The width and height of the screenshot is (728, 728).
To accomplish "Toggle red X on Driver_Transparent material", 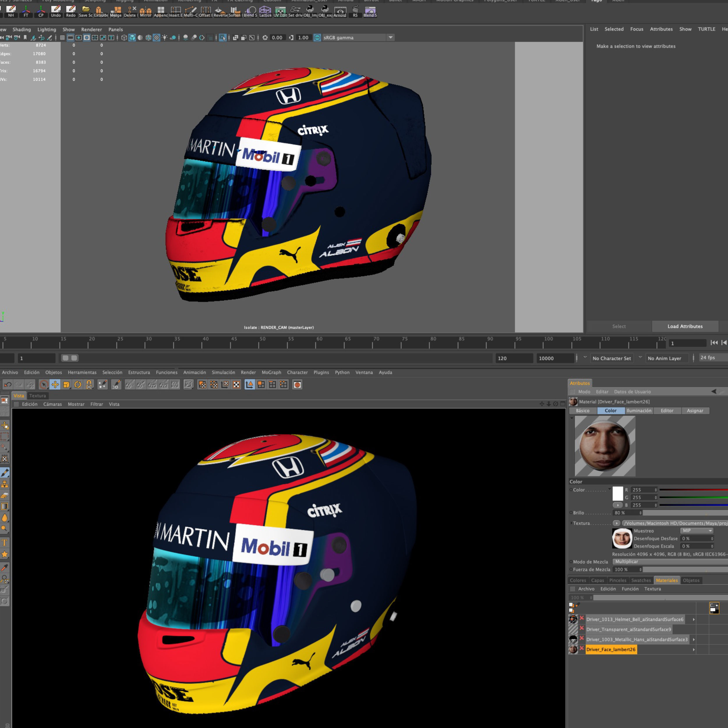I will 582,628.
